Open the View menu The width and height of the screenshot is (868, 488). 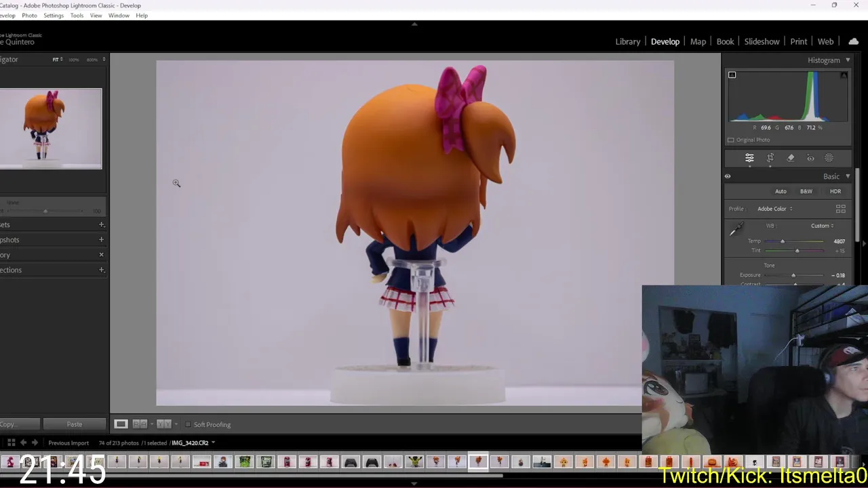[96, 15]
